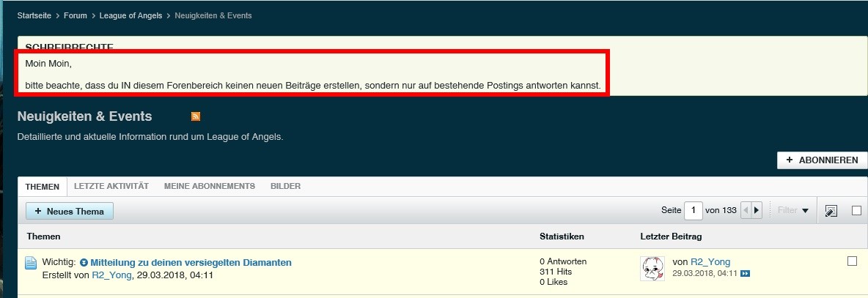Click the topic document icon beside Wichtig

pyautogui.click(x=31, y=264)
